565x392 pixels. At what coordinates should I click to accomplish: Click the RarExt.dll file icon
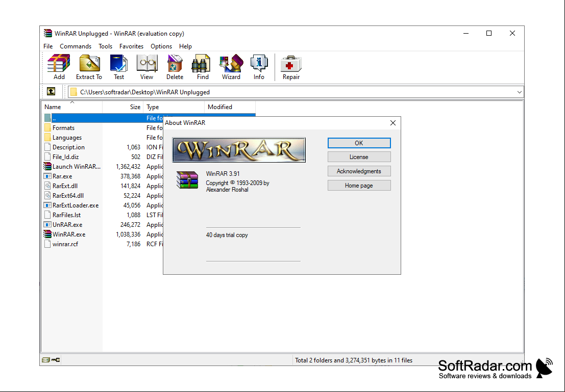[47, 186]
